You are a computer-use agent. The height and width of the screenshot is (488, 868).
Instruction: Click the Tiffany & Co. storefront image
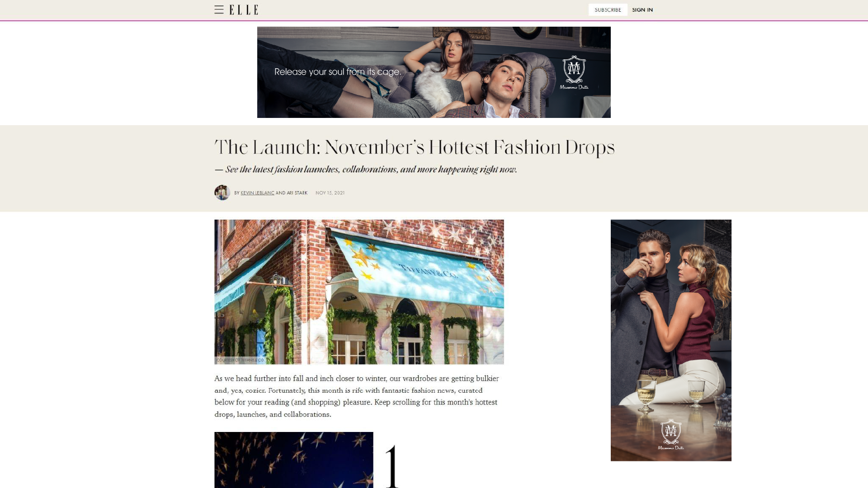coord(359,292)
